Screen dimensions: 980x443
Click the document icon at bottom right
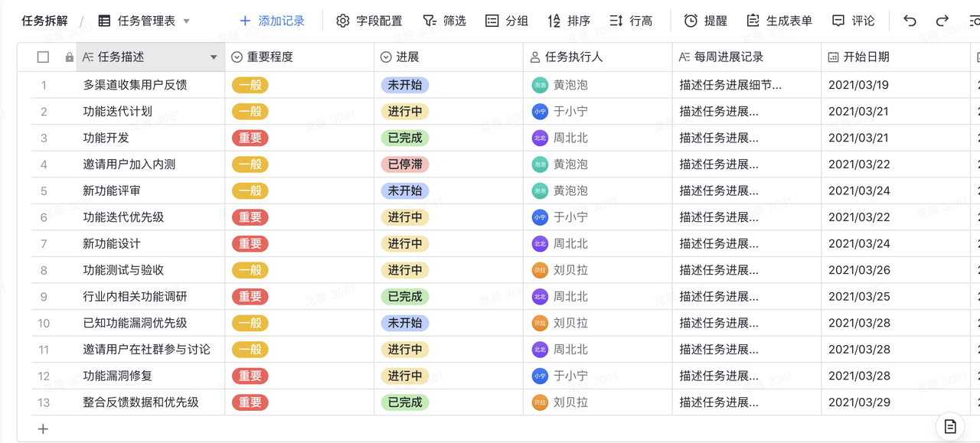pyautogui.click(x=950, y=427)
